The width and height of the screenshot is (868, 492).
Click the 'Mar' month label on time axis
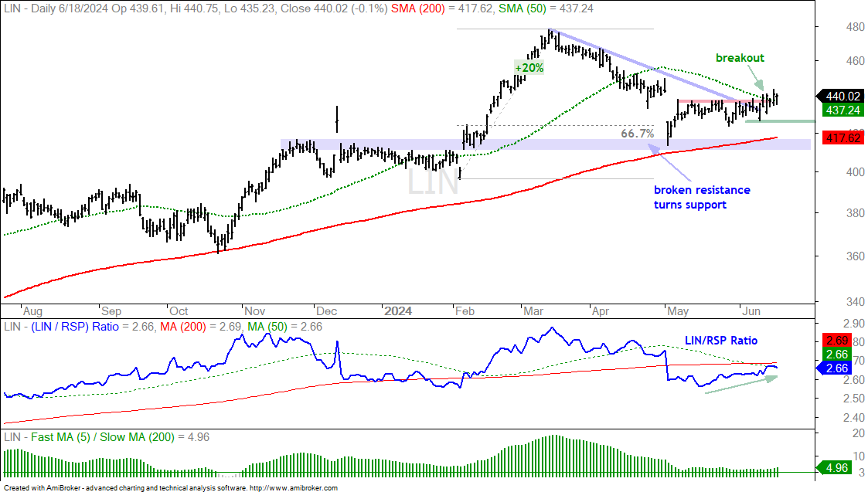click(x=533, y=311)
